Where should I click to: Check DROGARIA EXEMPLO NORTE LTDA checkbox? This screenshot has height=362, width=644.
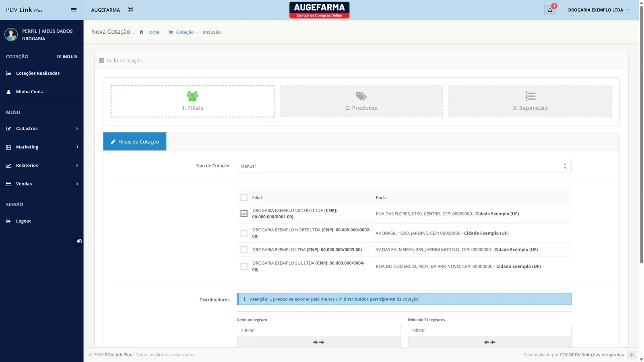point(244,233)
